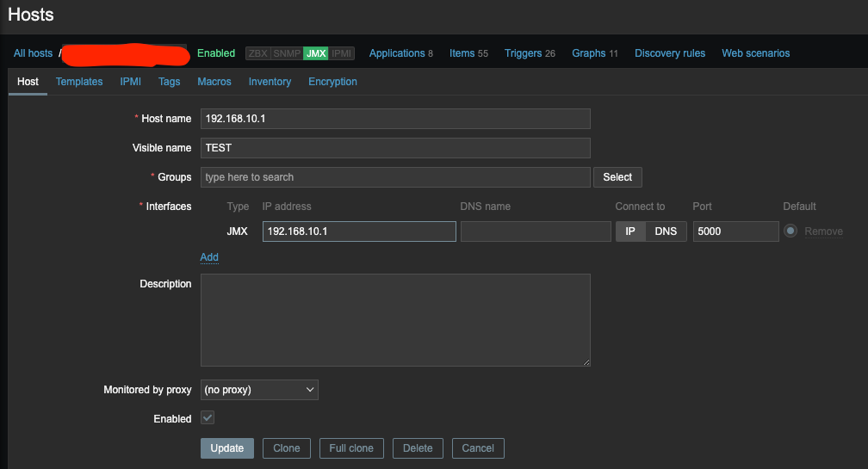Click the Full clone button
This screenshot has width=868, height=469.
click(351, 448)
